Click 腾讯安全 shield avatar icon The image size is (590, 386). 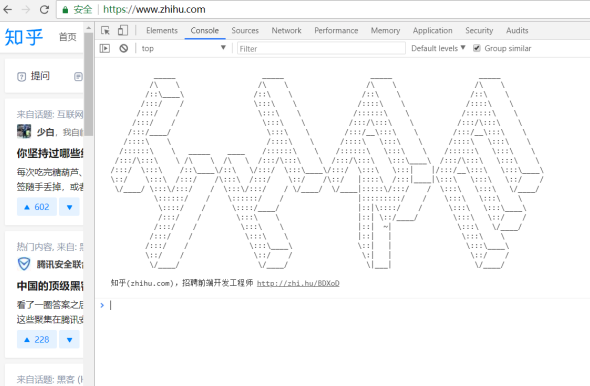pos(24,264)
